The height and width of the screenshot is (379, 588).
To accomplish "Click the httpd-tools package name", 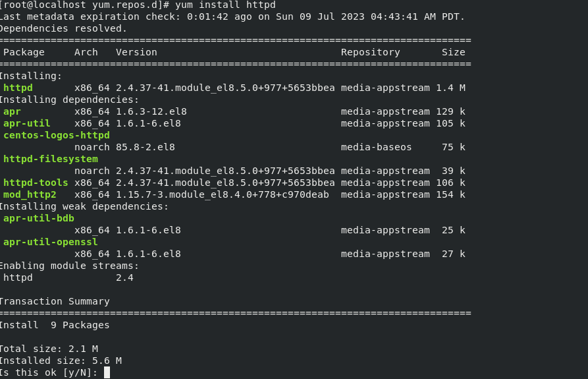I will pyautogui.click(x=36, y=183).
